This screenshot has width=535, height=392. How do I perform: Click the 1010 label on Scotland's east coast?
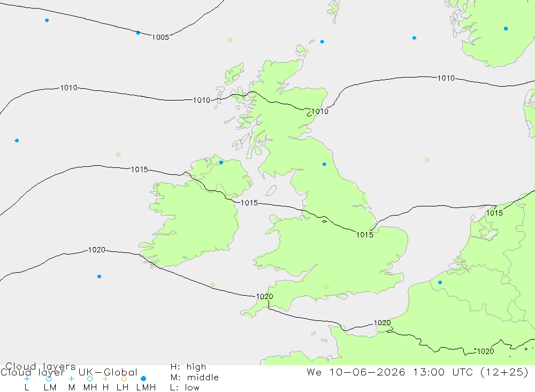tap(320, 111)
